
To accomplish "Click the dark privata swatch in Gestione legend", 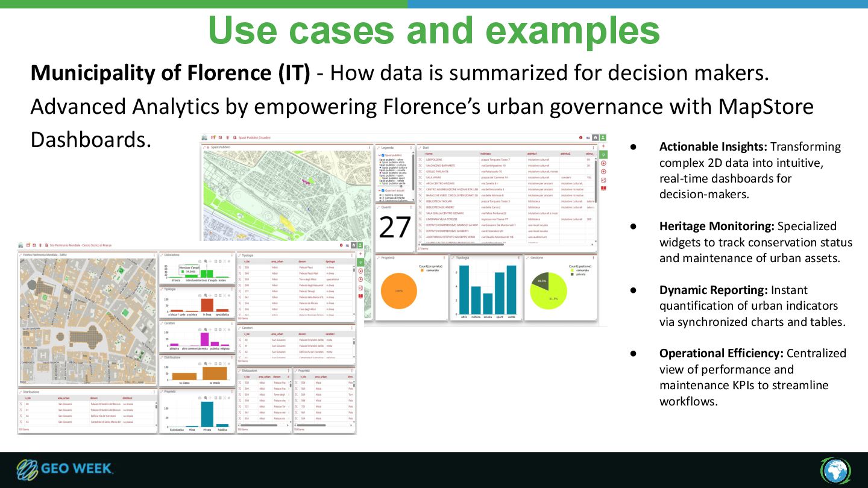I will (x=572, y=274).
